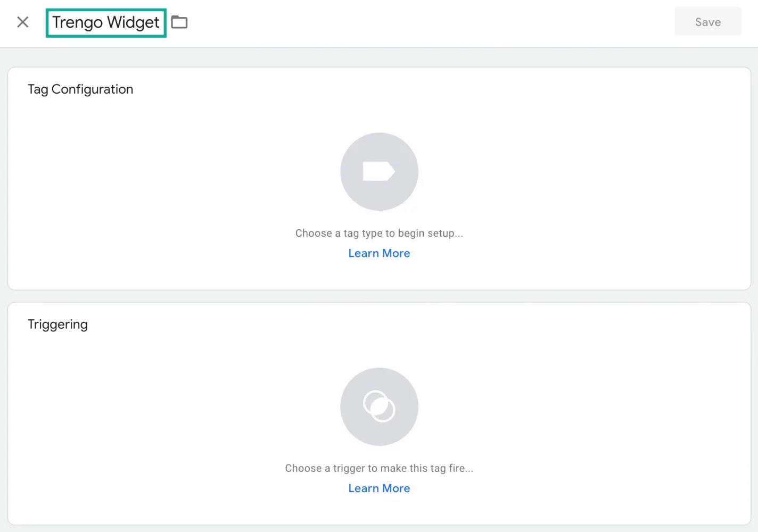Click inside the highlighted tag name box

(x=105, y=22)
